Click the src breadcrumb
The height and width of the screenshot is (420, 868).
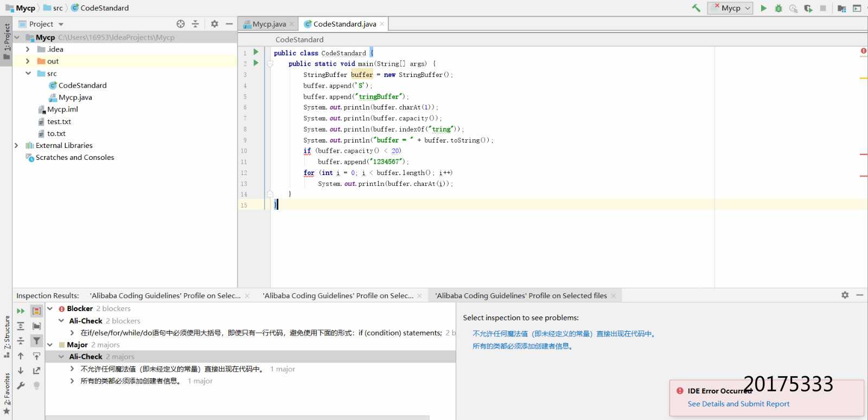tap(53, 8)
